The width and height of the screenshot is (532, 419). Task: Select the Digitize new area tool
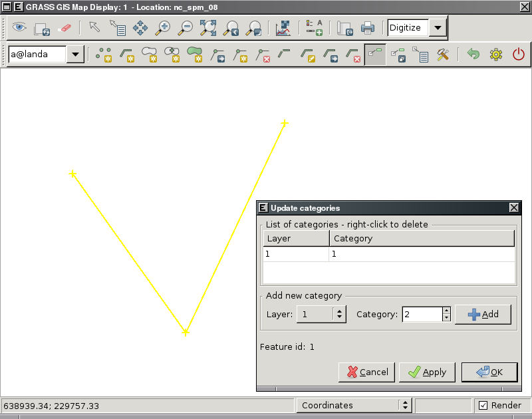195,55
